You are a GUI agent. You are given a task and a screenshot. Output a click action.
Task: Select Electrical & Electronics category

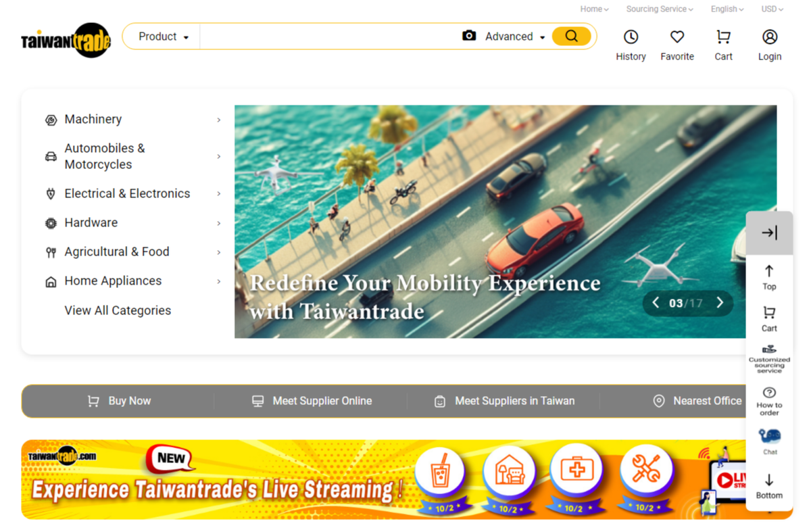(127, 193)
